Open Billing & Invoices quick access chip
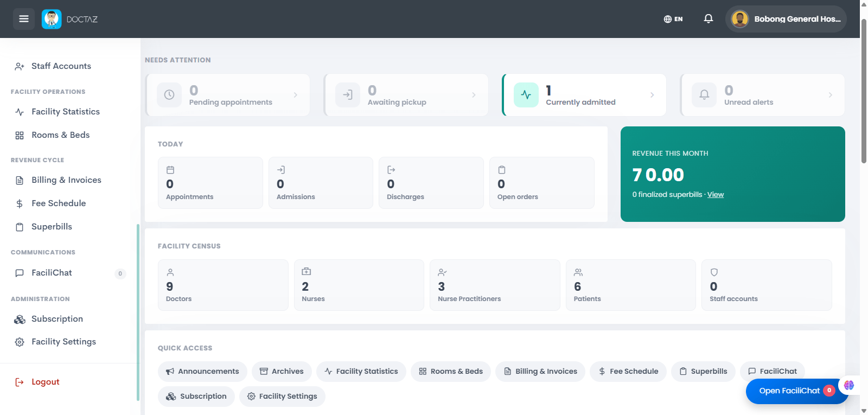The height and width of the screenshot is (415, 868). pyautogui.click(x=540, y=372)
